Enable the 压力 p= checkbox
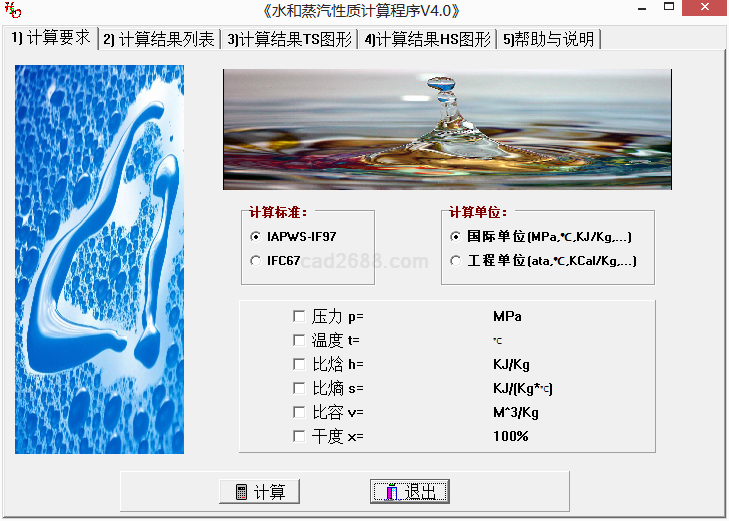Viewport: 729px width, 521px height. pos(299,316)
